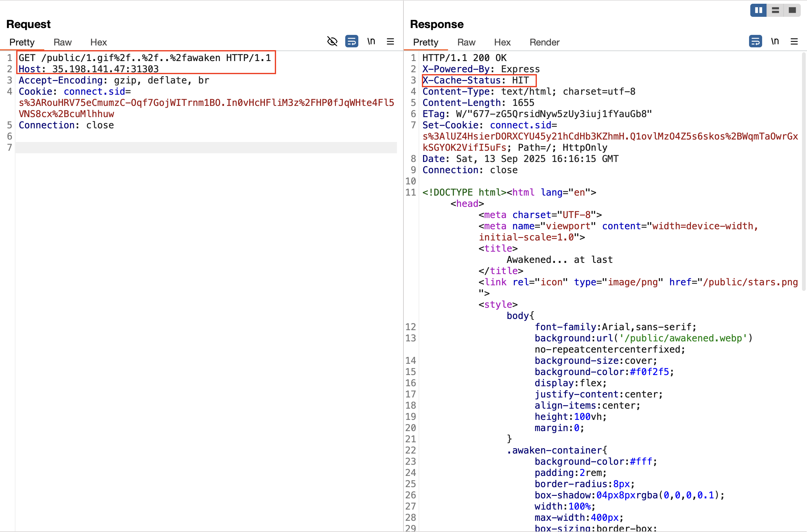This screenshot has height=532, width=807.
Task: Open Request panel hamburger options menu
Action: point(390,41)
